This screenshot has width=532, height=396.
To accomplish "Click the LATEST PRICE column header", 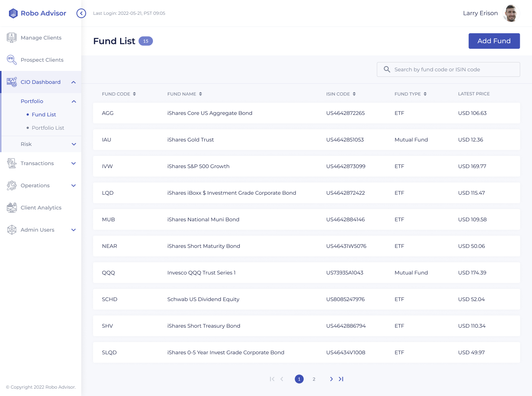I will pos(474,94).
